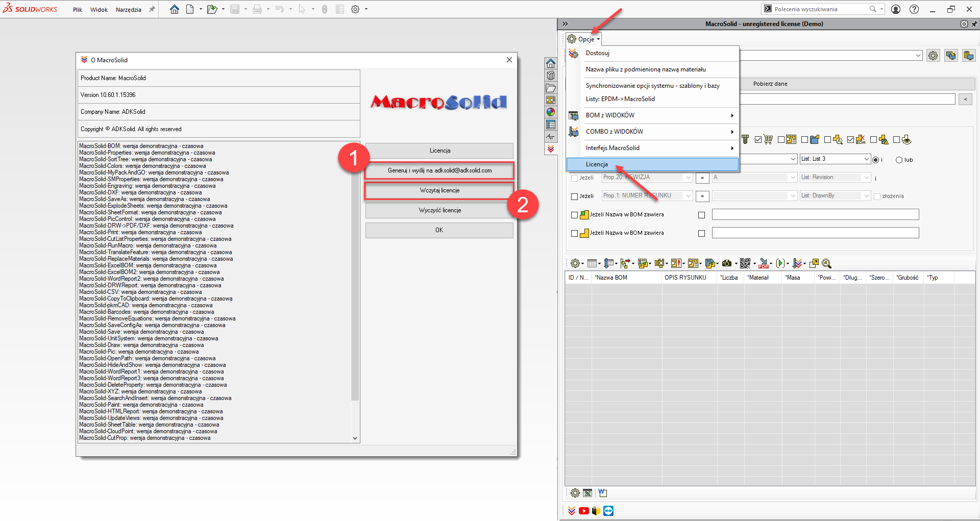Open the YouTube icon at panel bottom
980x521 pixels.
(x=584, y=511)
